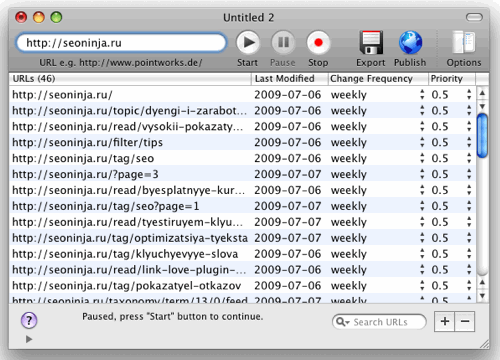
Task: Open change frequency dropdown for tag/seo?page=1 row
Action: pyautogui.click(x=422, y=206)
